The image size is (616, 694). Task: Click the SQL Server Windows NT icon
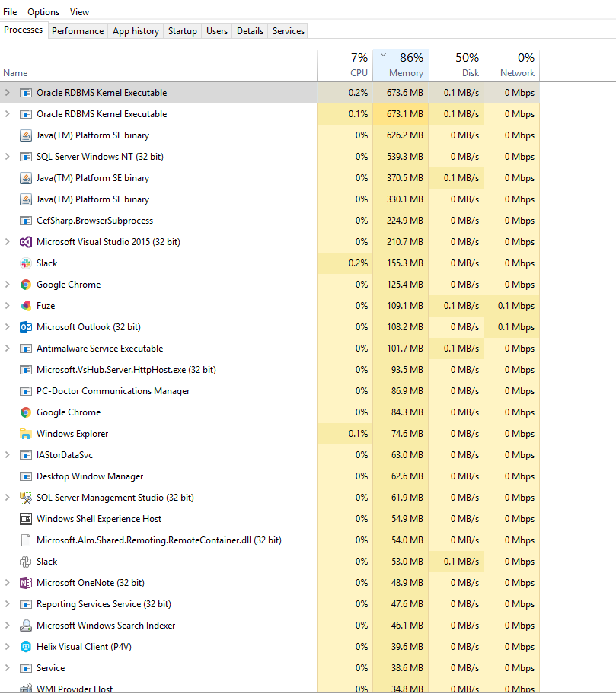pos(26,157)
